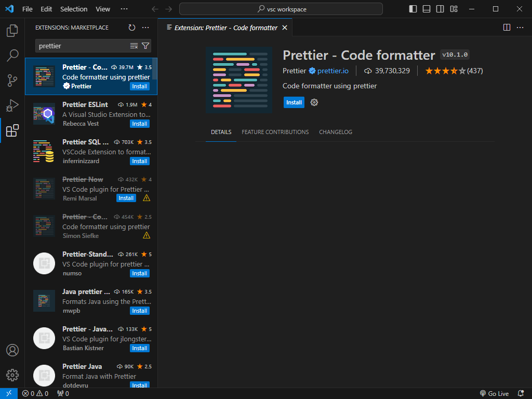Open the extensions filter funnel
The width and height of the screenshot is (532, 399).
pyautogui.click(x=145, y=46)
